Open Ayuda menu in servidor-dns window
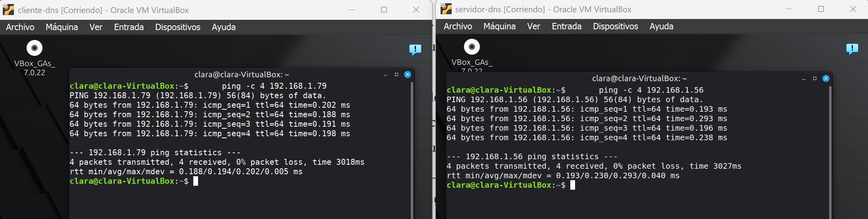Image resolution: width=868 pixels, height=219 pixels. (x=661, y=26)
